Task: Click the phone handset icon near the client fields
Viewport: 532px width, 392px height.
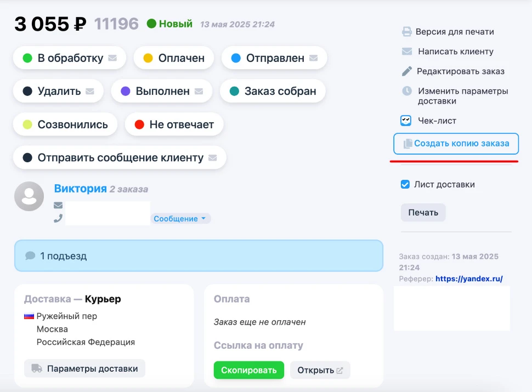Action: [x=58, y=219]
